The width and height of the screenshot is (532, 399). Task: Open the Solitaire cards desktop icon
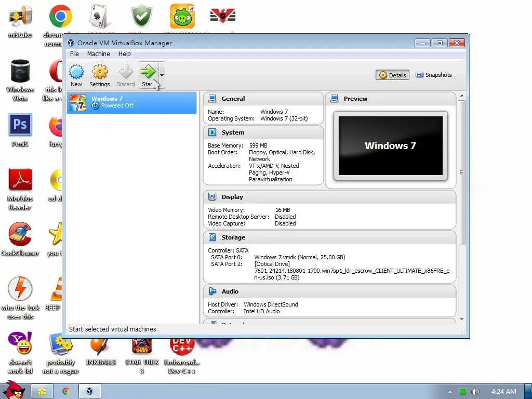click(101, 16)
